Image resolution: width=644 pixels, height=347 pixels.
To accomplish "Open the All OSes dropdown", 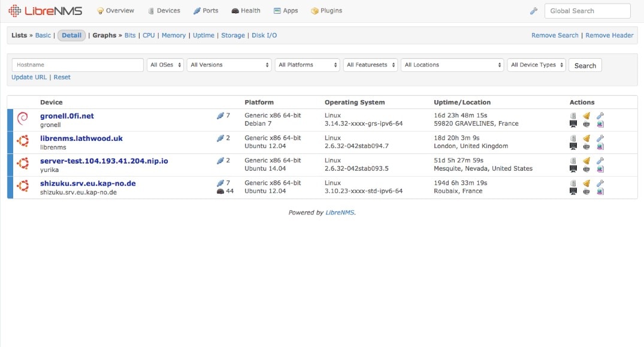I will click(x=165, y=65).
